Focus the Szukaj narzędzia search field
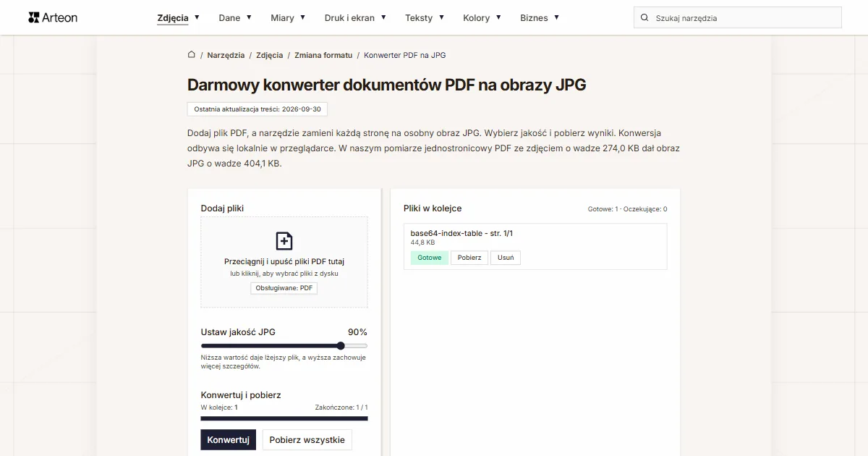This screenshot has height=456, width=868. pos(738,17)
